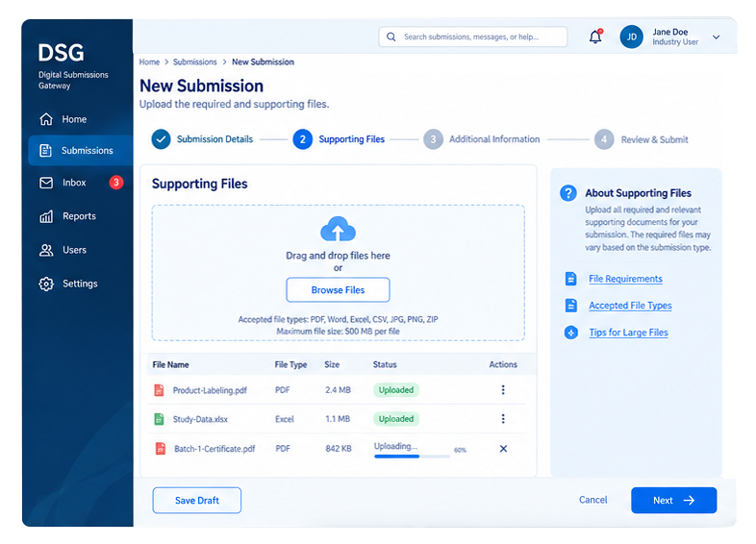Click the red Inbox badge showing 3
The height and width of the screenshot is (544, 756).
pos(116,183)
